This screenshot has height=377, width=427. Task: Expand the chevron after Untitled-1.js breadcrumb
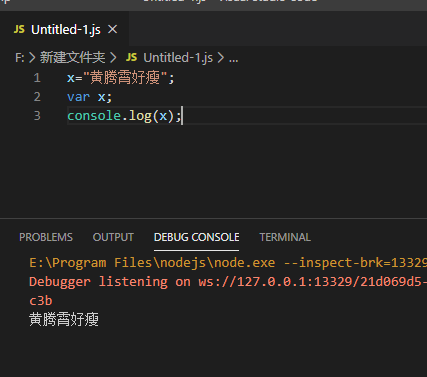[x=221, y=58]
